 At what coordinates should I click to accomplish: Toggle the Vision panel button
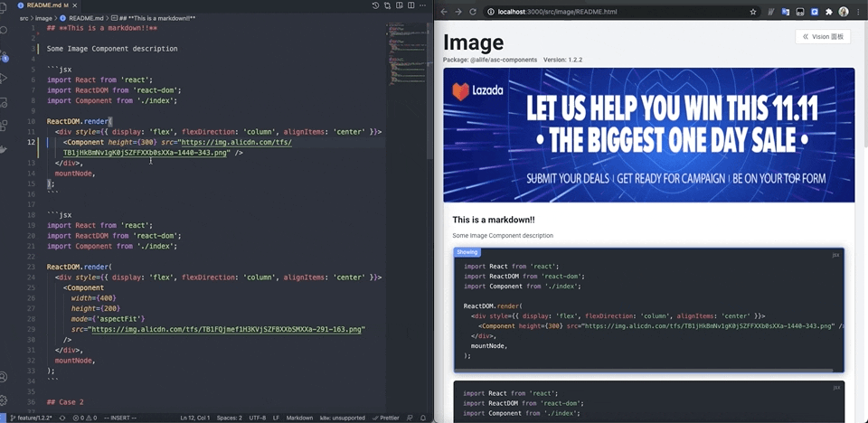pyautogui.click(x=822, y=37)
